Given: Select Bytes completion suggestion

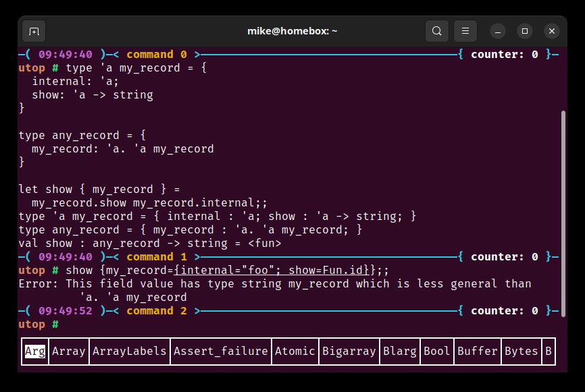Looking at the screenshot, I should 521,351.
